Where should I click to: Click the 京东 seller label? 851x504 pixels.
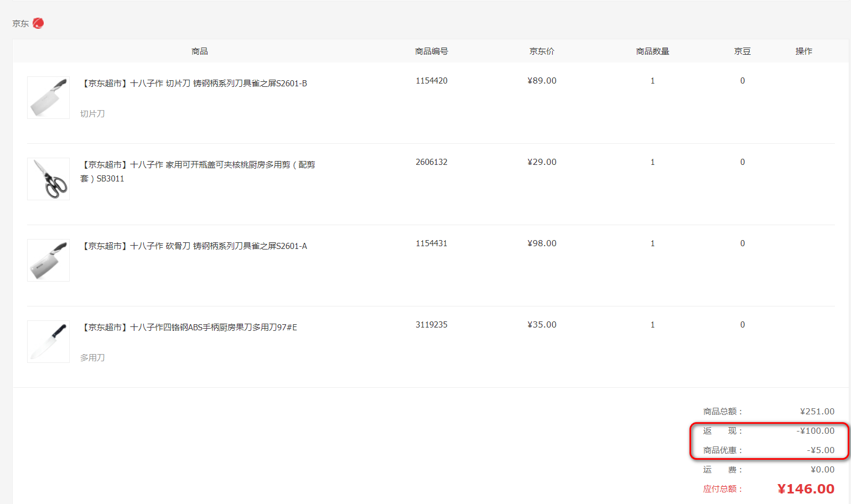pyautogui.click(x=20, y=24)
